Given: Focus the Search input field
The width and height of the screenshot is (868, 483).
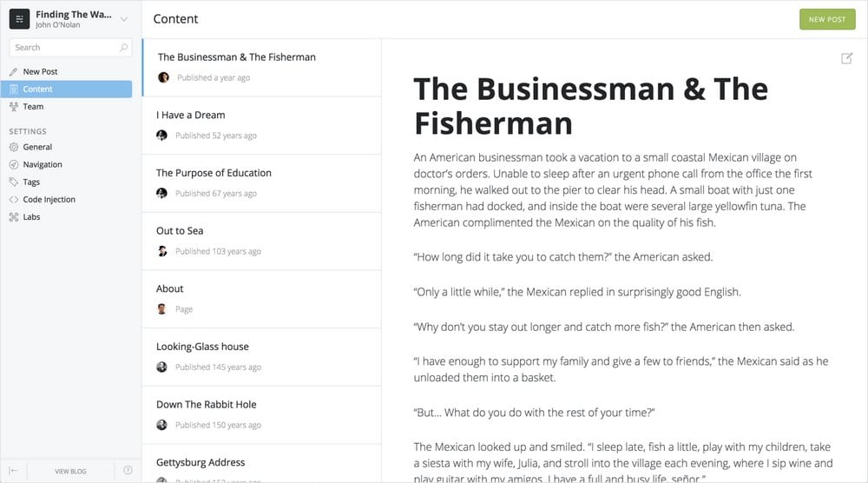Looking at the screenshot, I should [x=63, y=48].
